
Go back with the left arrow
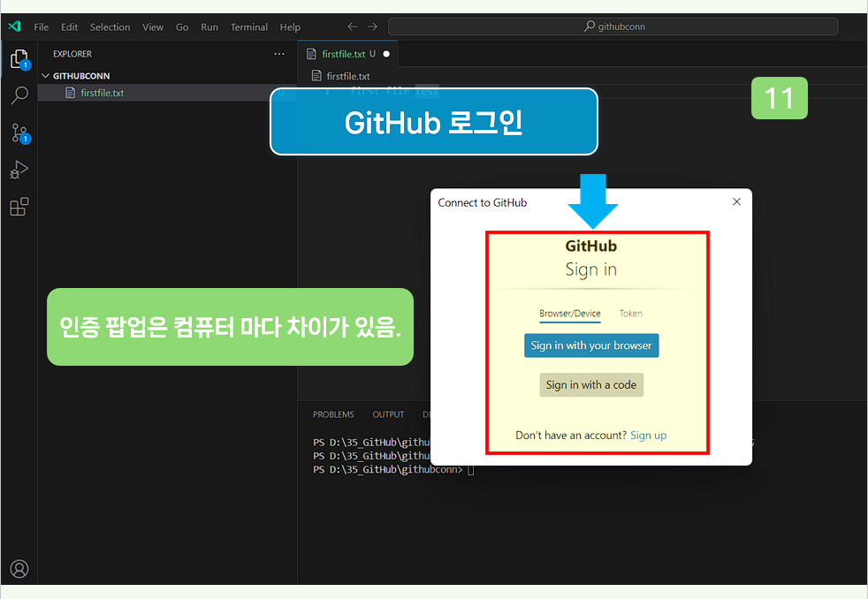pos(352,27)
